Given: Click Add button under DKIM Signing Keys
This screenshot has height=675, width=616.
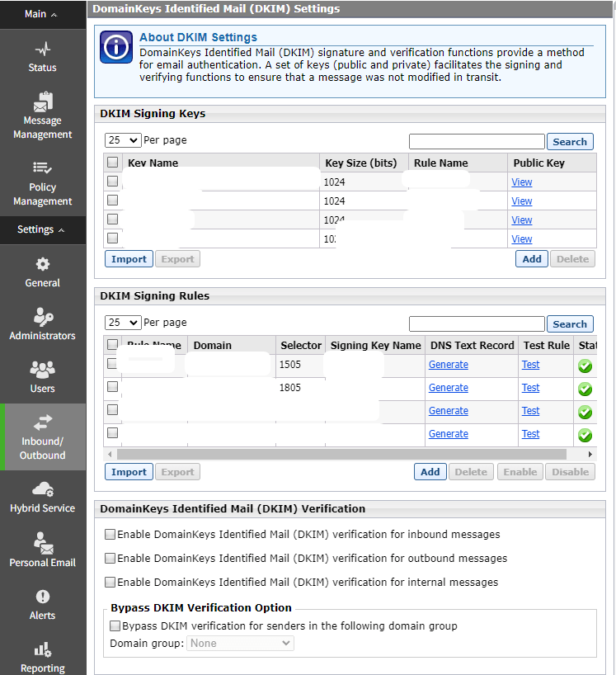Looking at the screenshot, I should [x=532, y=259].
